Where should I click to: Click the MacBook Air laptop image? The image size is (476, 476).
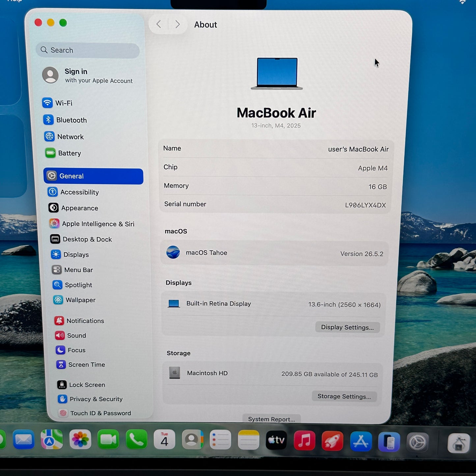tap(277, 73)
